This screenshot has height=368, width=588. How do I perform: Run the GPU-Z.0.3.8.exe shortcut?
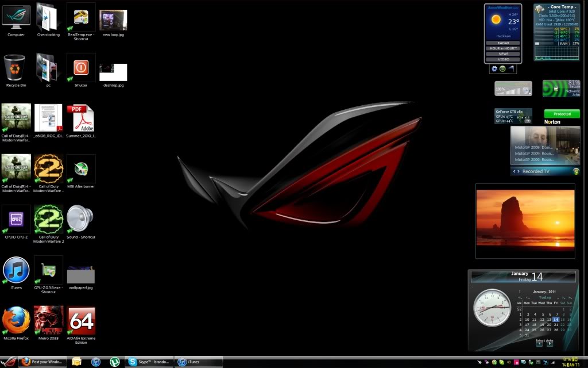tap(48, 270)
